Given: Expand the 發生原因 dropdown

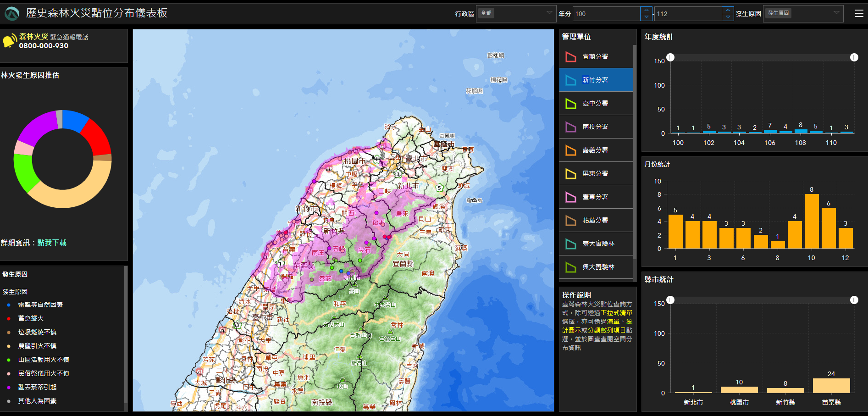Looking at the screenshot, I should click(802, 13).
